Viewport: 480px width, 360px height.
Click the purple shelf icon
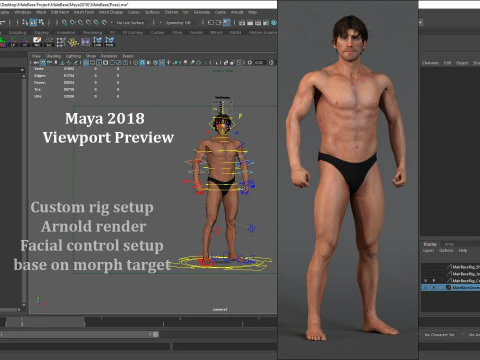click(x=85, y=42)
